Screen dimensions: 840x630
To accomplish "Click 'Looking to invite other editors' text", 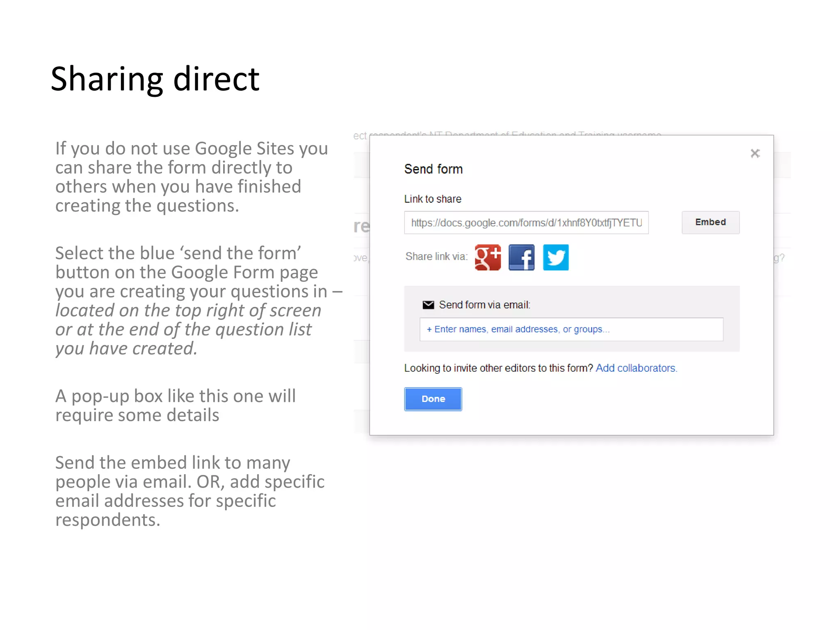I will pos(498,368).
